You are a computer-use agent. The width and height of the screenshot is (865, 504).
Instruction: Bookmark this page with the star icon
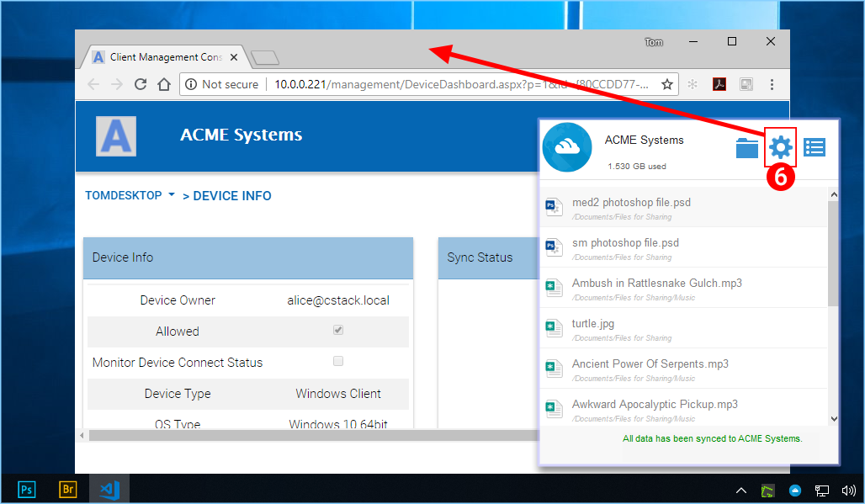click(667, 84)
